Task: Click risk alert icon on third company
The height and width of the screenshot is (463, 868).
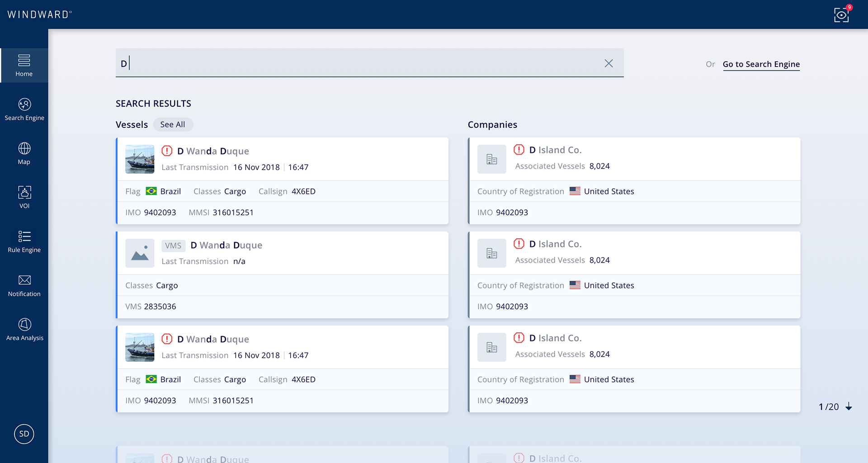Action: point(519,337)
